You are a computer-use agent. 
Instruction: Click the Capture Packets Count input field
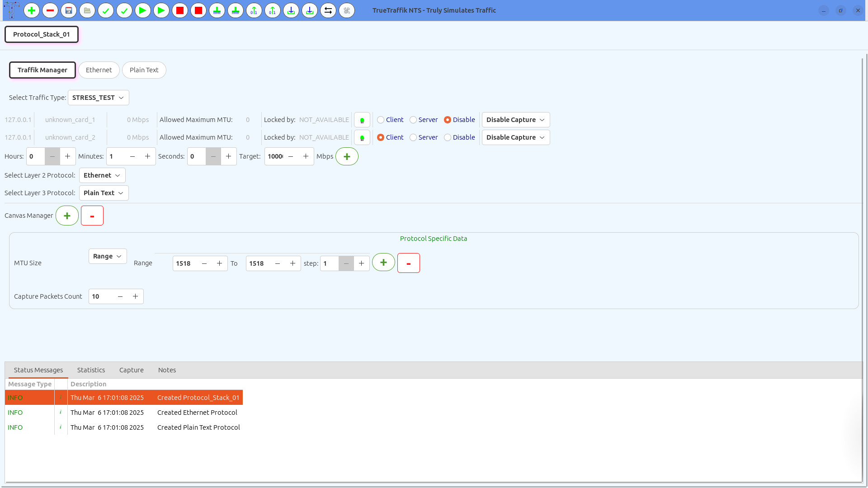pos(101,296)
